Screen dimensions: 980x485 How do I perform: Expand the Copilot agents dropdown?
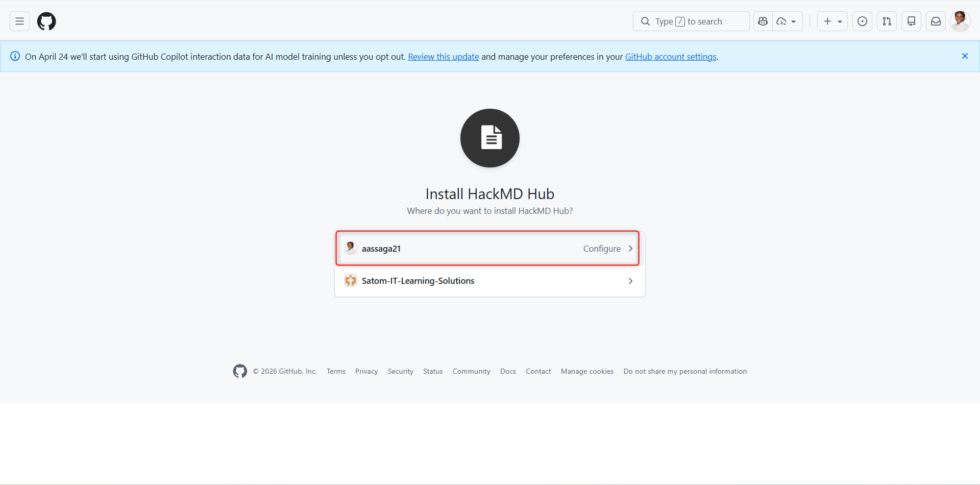pyautogui.click(x=787, y=21)
